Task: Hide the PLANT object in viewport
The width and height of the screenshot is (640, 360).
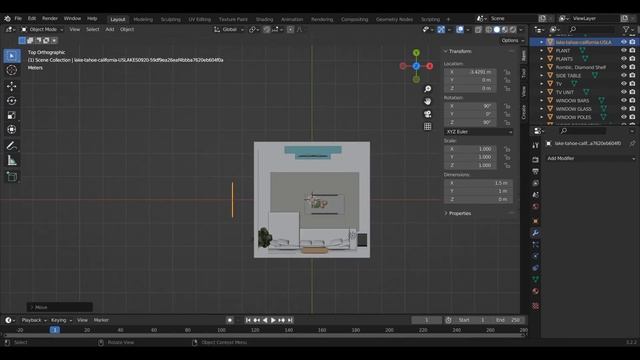Action: [x=624, y=50]
